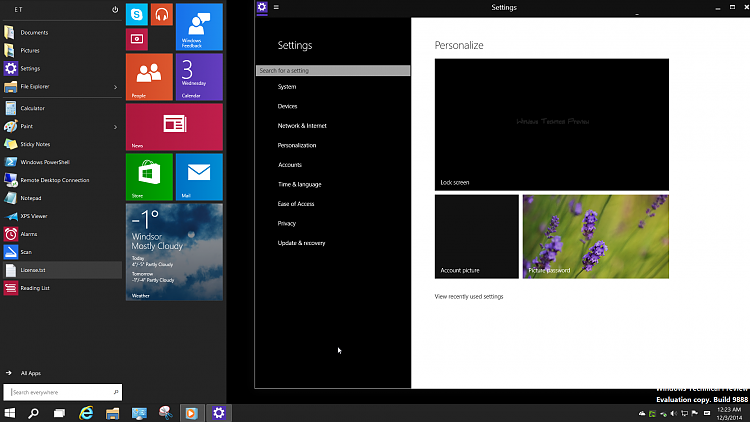
Task: Open the Settings window hamburger menu
Action: coord(276,7)
